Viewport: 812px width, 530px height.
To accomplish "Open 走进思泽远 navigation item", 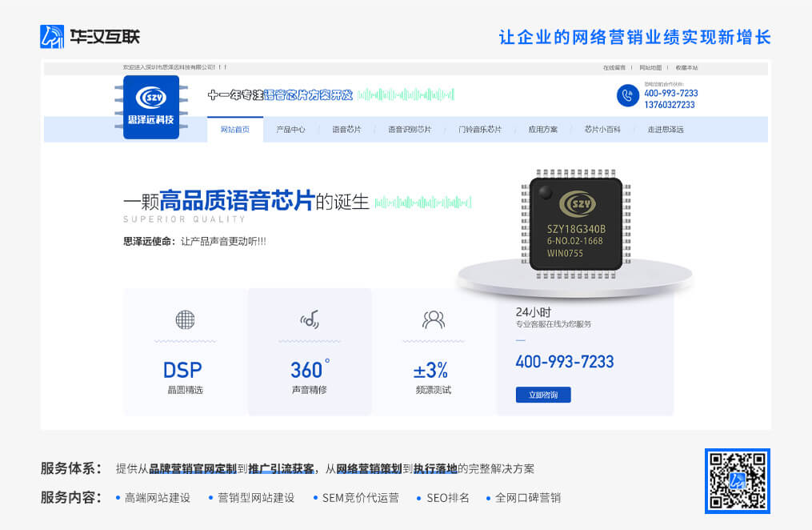I will coord(666,130).
